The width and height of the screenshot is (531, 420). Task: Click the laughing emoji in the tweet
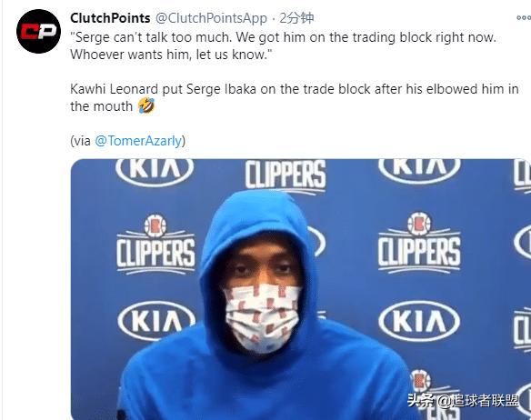(146, 105)
